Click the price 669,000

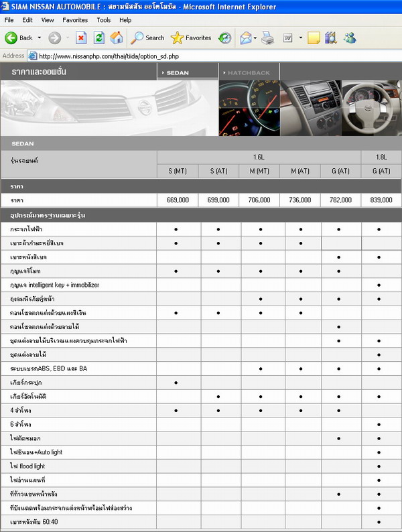click(x=178, y=200)
